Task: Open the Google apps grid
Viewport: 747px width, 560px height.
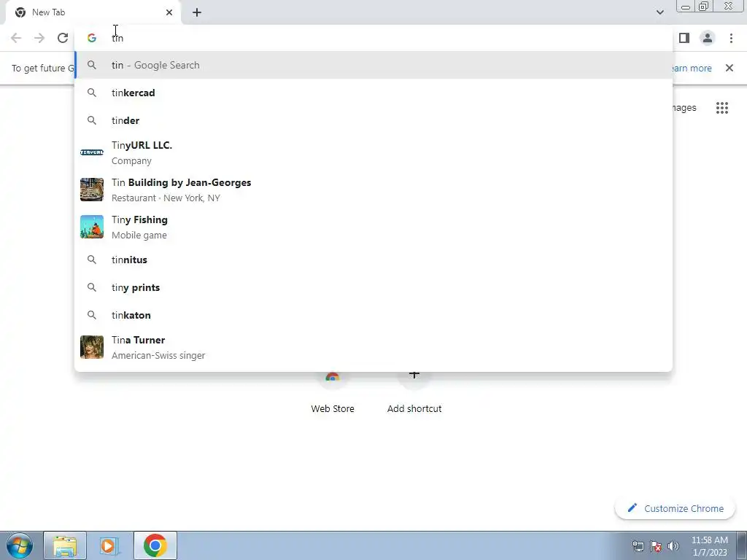Action: (721, 108)
